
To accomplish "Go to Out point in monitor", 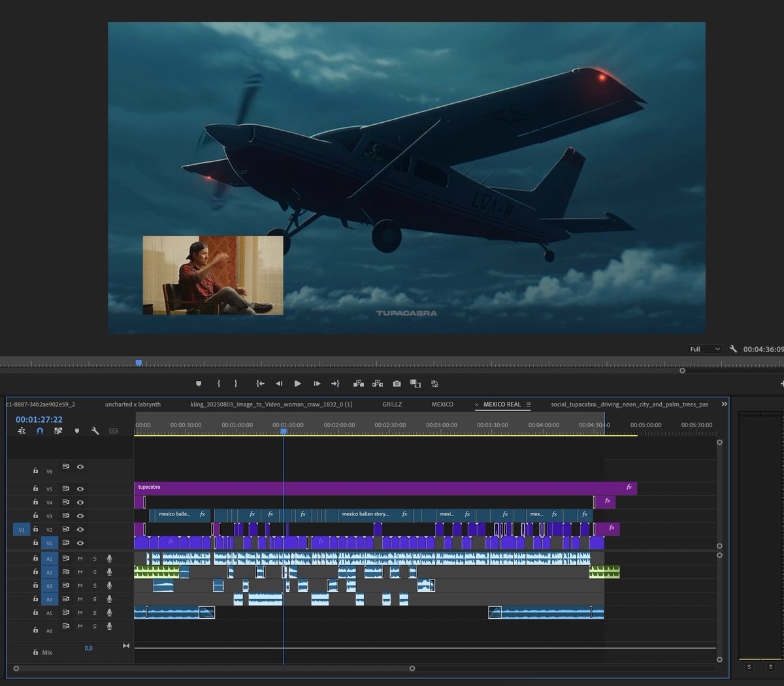I will [336, 384].
